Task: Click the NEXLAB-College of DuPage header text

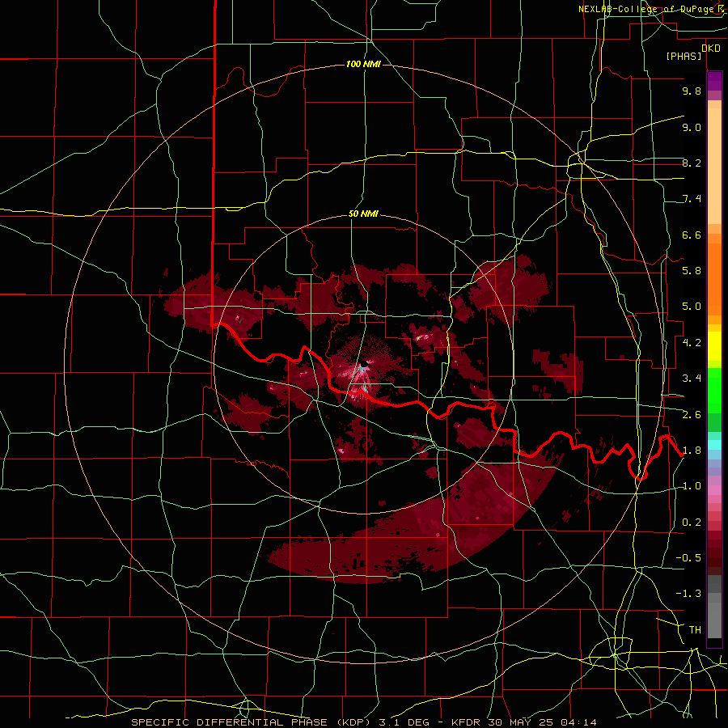Action: [x=647, y=9]
